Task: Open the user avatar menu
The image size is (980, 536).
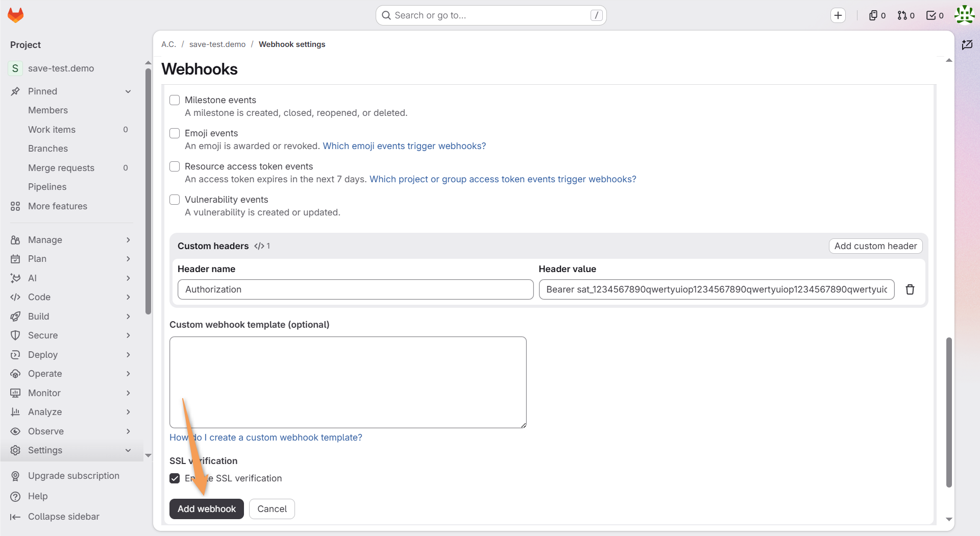Action: click(964, 15)
